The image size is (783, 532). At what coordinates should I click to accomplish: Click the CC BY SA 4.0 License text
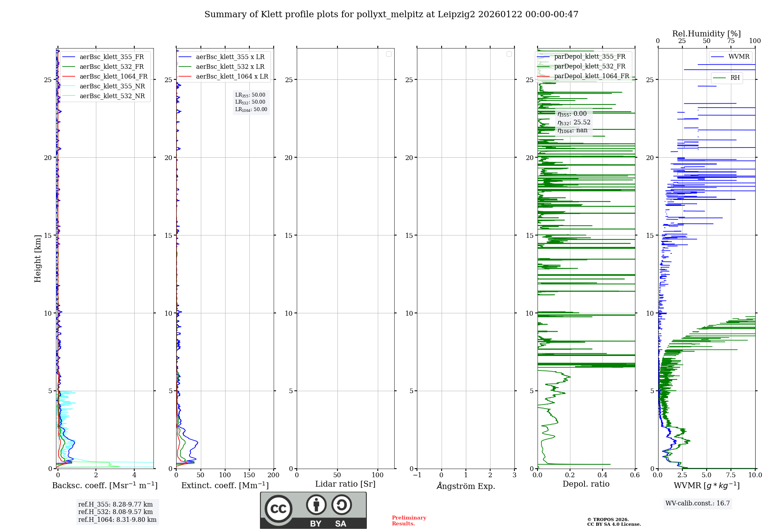click(614, 524)
